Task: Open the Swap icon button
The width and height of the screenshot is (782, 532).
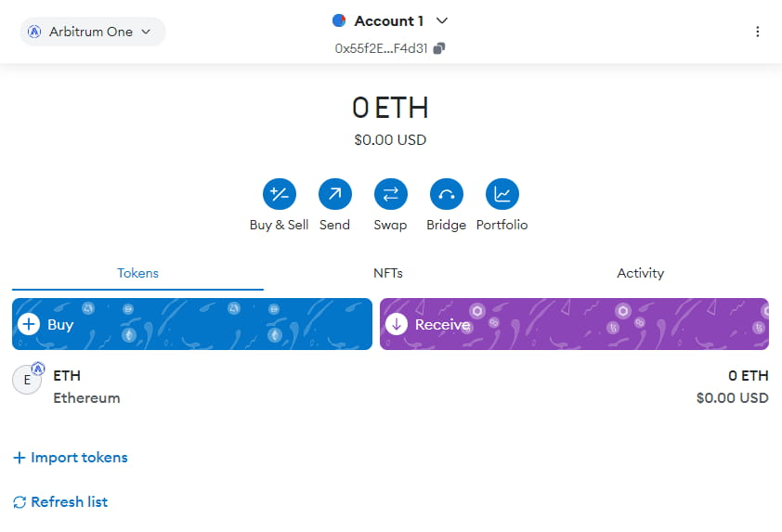Action: click(x=390, y=194)
